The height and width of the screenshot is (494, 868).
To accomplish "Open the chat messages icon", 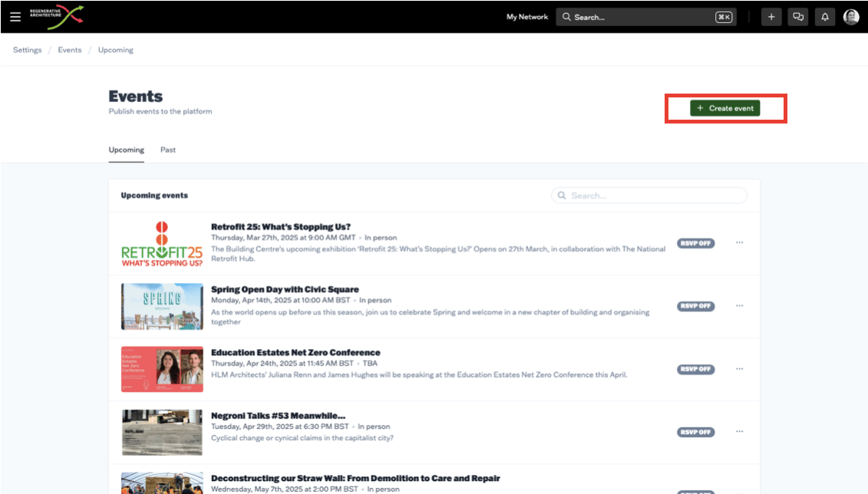I will pyautogui.click(x=798, y=17).
